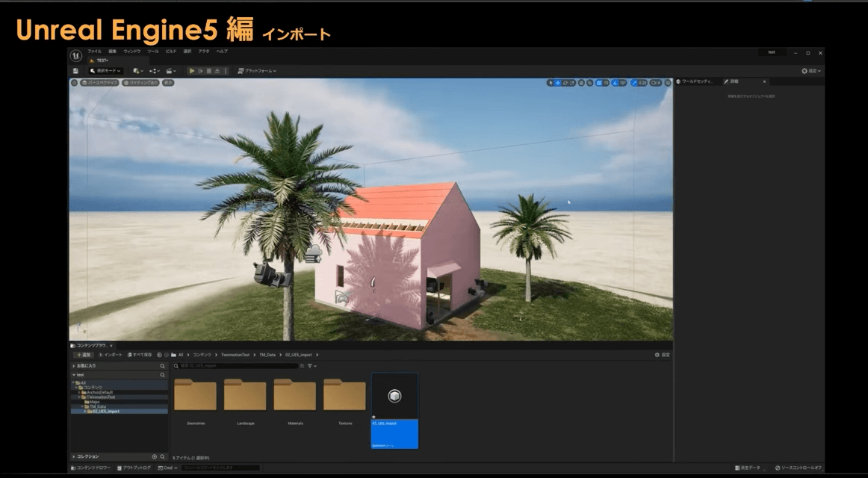The width and height of the screenshot is (868, 478).
Task: Click the play button in the toolbar
Action: pos(191,71)
